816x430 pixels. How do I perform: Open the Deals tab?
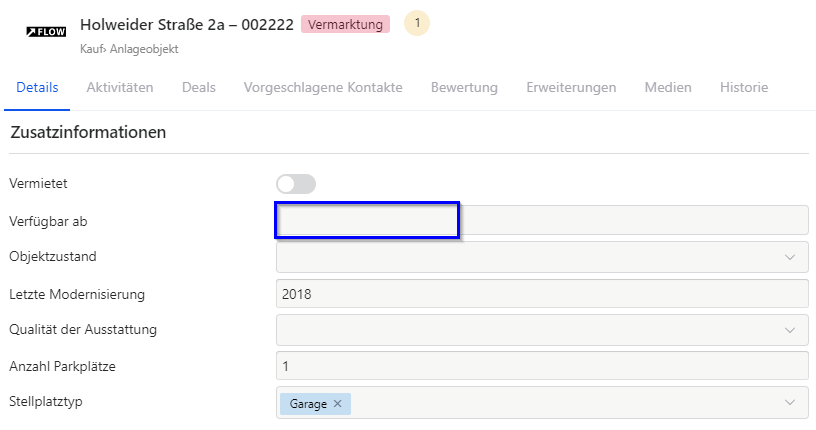pyautogui.click(x=199, y=87)
